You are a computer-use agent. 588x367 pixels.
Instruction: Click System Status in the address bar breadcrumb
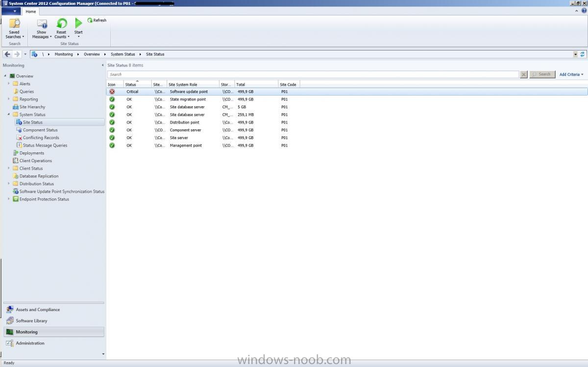click(x=123, y=54)
